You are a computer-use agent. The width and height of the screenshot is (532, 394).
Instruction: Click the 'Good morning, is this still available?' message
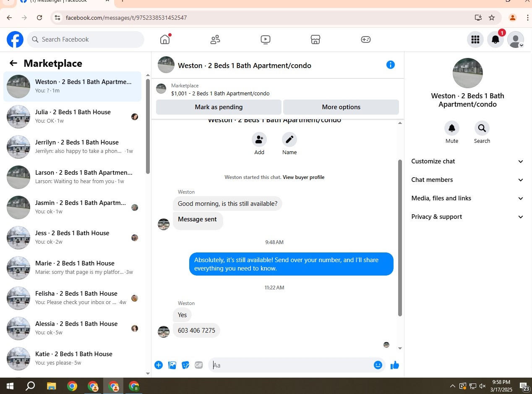tap(227, 204)
